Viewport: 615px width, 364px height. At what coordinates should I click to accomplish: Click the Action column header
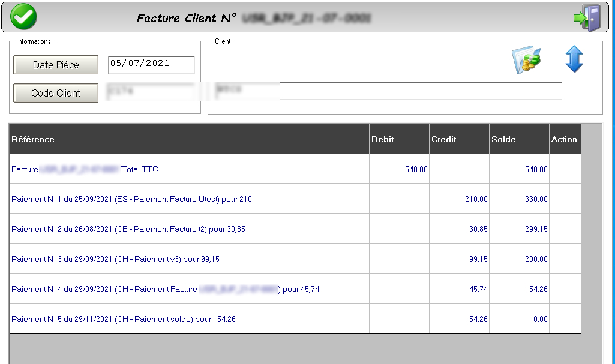point(564,139)
